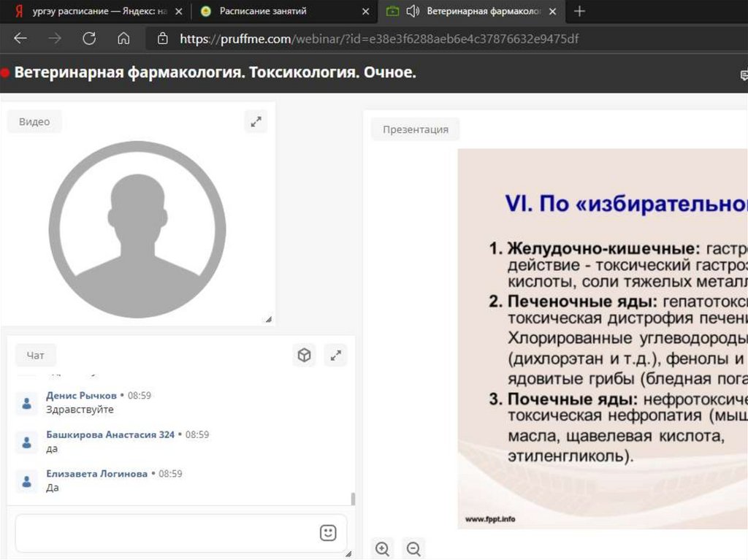Zoom in on the presentation slide
This screenshot has height=560, width=748.
382,548
